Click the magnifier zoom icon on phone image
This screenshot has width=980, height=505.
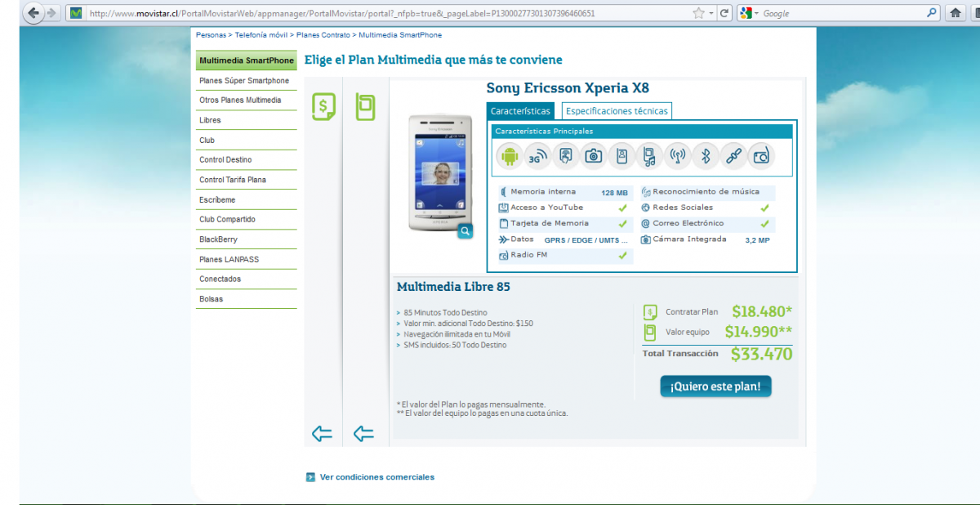[465, 231]
